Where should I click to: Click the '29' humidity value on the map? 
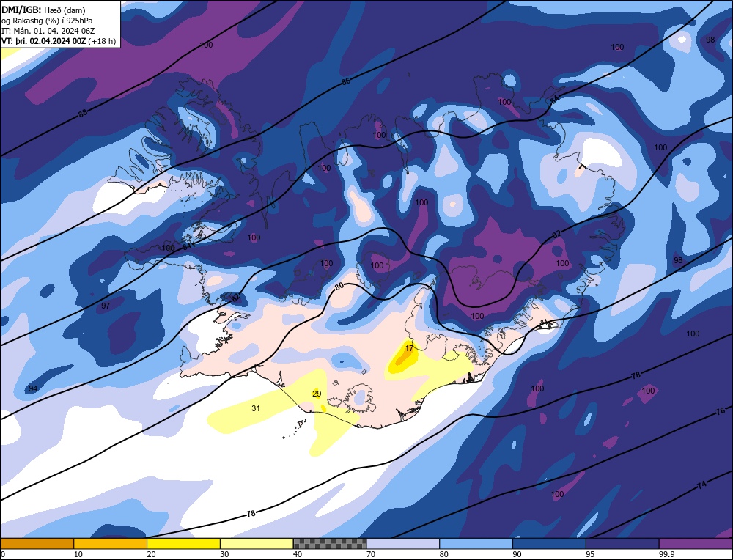pos(317,394)
